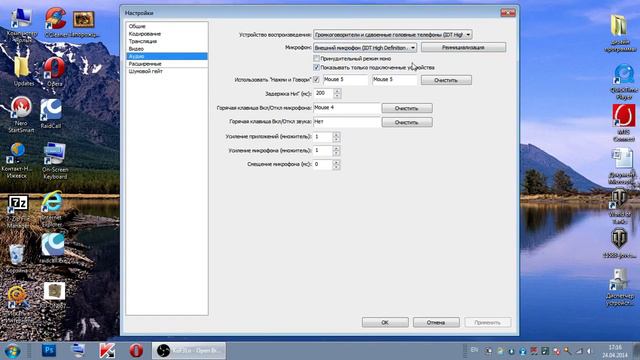The width and height of the screenshot is (640, 360).
Task: Clear the mic mute hotkey Mouse 4
Action: 407,109
